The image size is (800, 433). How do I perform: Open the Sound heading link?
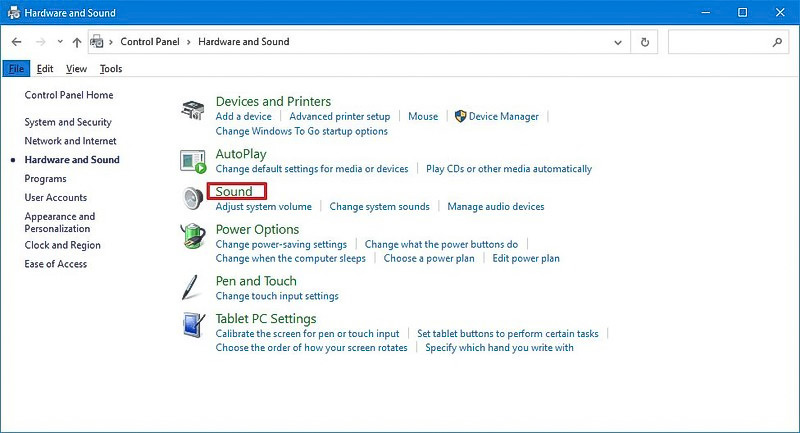pos(234,191)
